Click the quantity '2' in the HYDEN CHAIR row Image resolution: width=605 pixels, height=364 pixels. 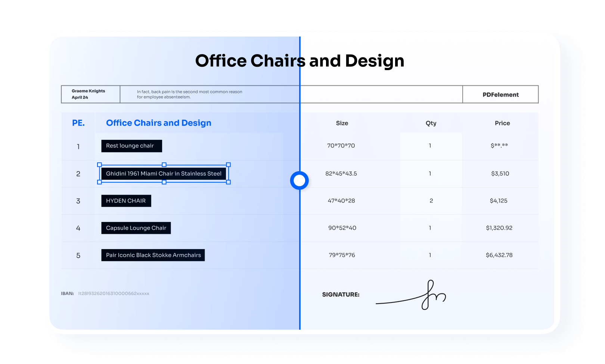[431, 201]
